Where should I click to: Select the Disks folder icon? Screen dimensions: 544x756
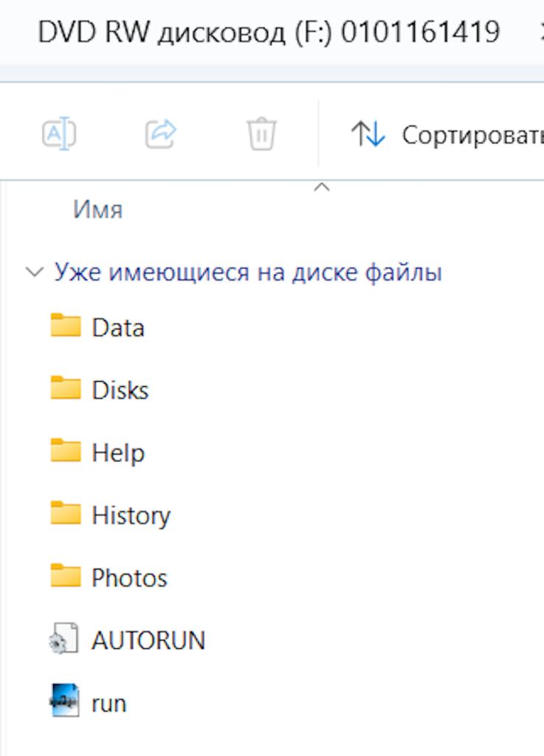(66, 388)
